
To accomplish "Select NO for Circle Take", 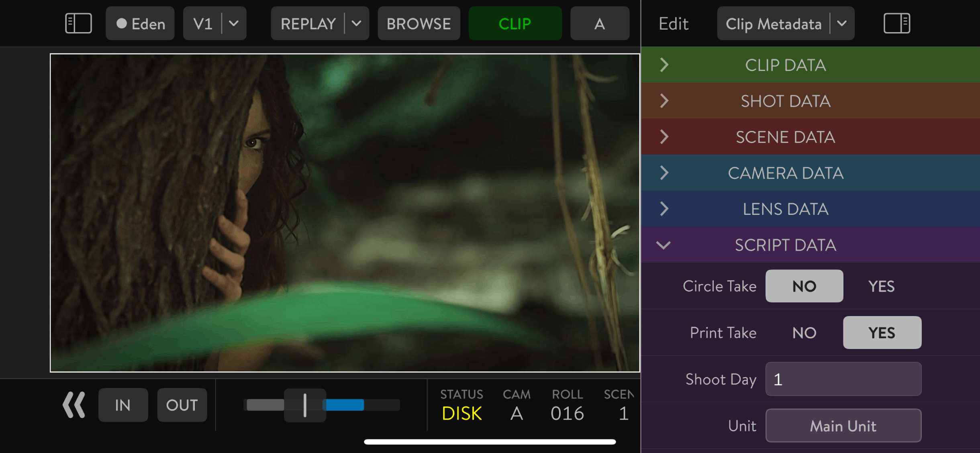I will pos(804,286).
